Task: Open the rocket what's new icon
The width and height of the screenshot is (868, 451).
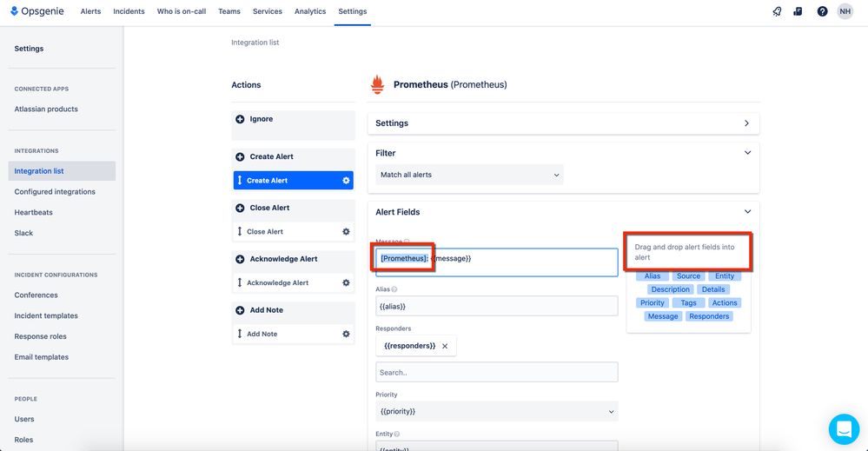Action: click(778, 11)
